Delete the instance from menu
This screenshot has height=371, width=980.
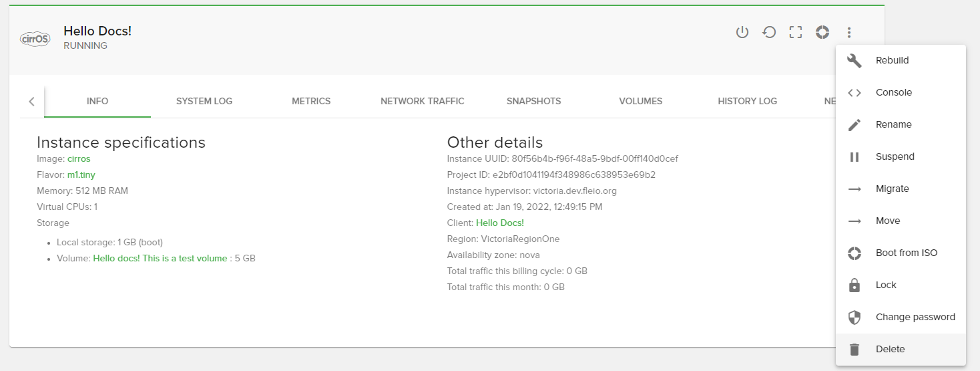click(890, 349)
